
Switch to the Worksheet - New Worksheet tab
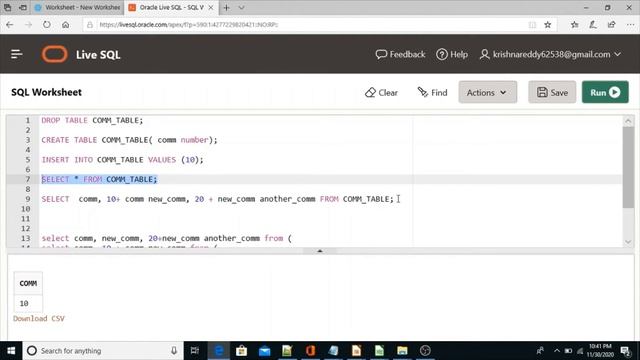coord(78,7)
